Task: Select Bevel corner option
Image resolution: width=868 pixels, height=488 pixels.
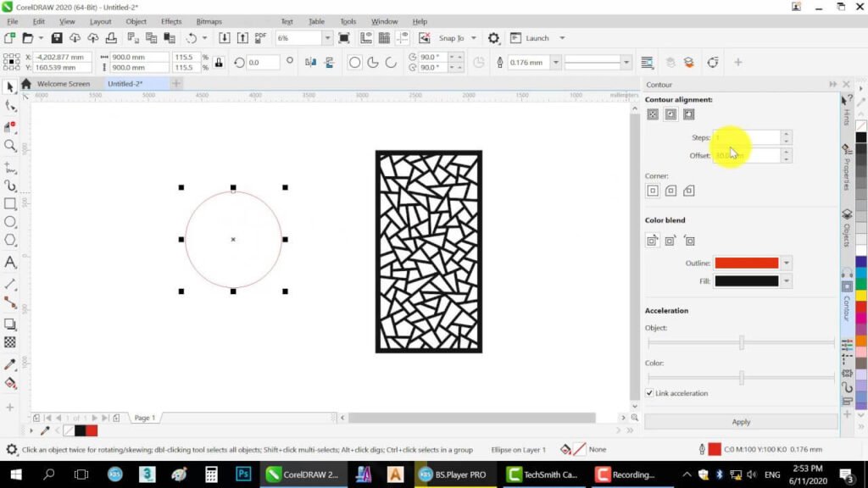Action: click(x=688, y=191)
